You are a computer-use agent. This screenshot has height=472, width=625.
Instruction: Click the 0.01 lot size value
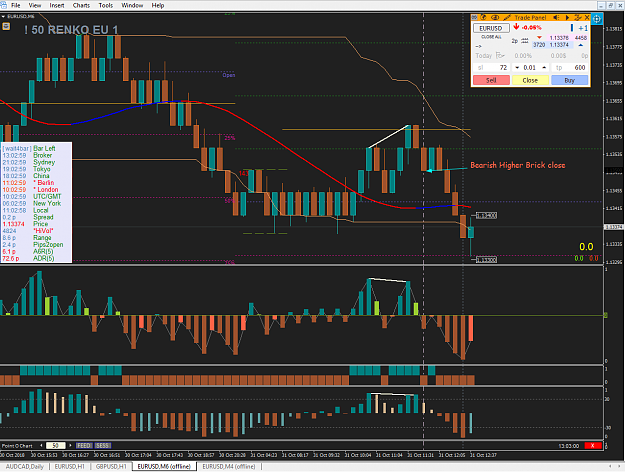[530, 67]
